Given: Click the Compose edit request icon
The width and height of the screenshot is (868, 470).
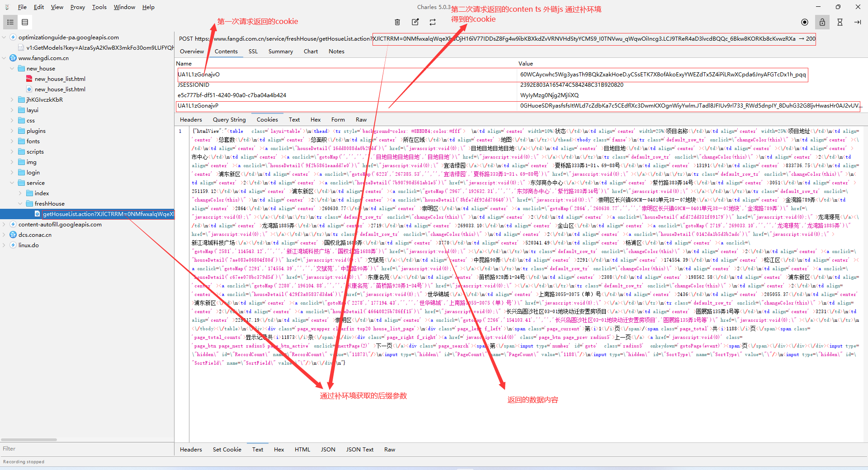Looking at the screenshot, I should (x=415, y=22).
